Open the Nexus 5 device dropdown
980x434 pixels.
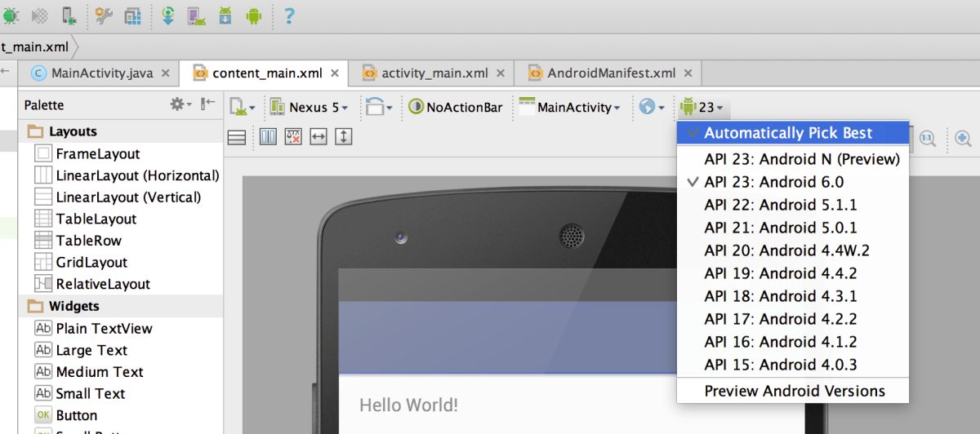[x=310, y=107]
